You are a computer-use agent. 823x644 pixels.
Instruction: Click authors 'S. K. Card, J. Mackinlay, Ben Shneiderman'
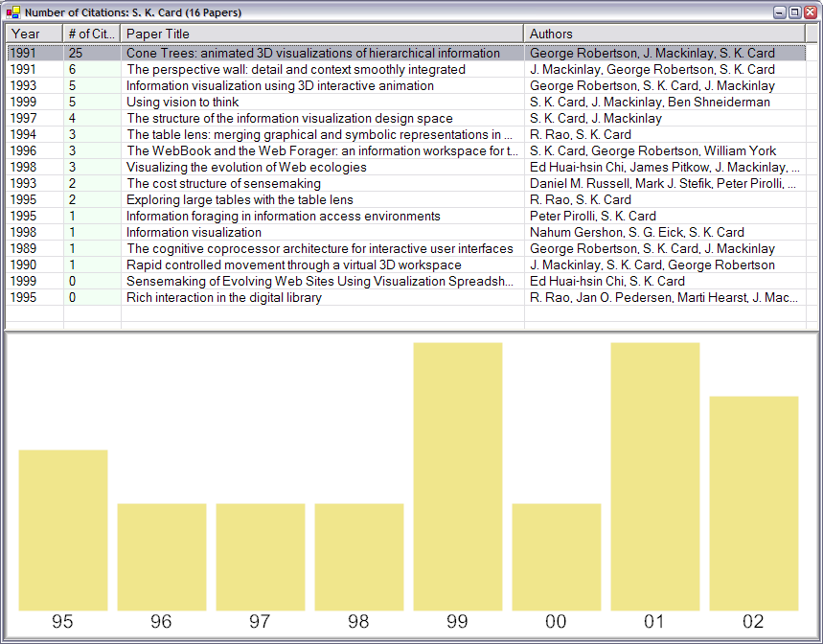pyautogui.click(x=650, y=102)
